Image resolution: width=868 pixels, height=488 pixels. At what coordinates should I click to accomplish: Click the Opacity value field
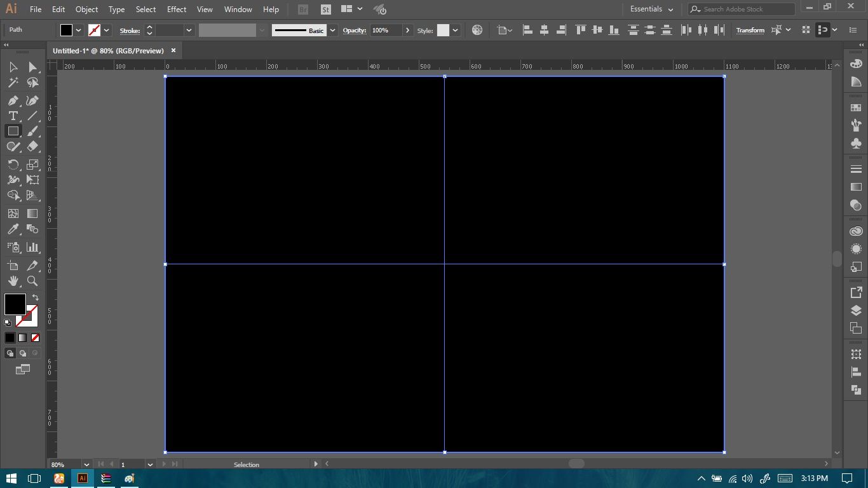click(x=385, y=30)
